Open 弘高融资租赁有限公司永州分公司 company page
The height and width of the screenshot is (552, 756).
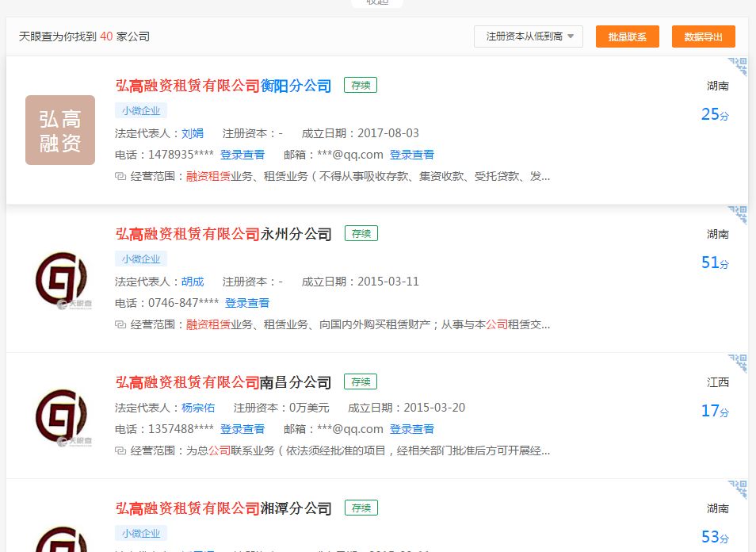(223, 234)
